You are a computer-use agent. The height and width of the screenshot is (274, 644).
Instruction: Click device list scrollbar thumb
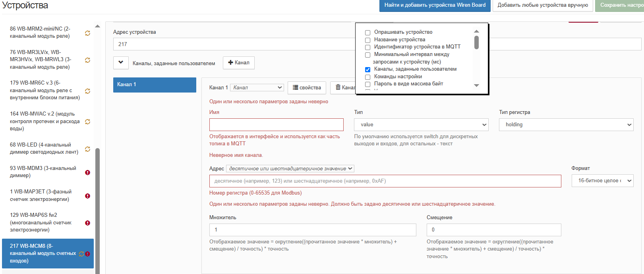pyautogui.click(x=97, y=210)
